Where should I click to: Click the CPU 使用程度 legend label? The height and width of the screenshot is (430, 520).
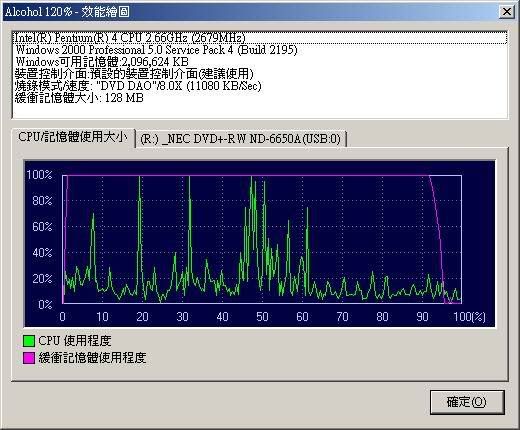click(75, 341)
